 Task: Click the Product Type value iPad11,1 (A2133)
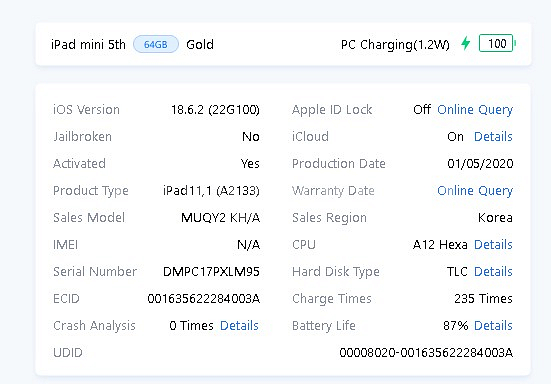[x=211, y=191]
